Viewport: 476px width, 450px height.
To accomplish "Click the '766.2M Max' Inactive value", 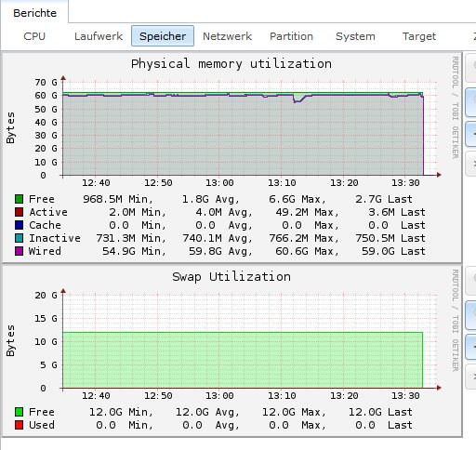I will tap(304, 238).
